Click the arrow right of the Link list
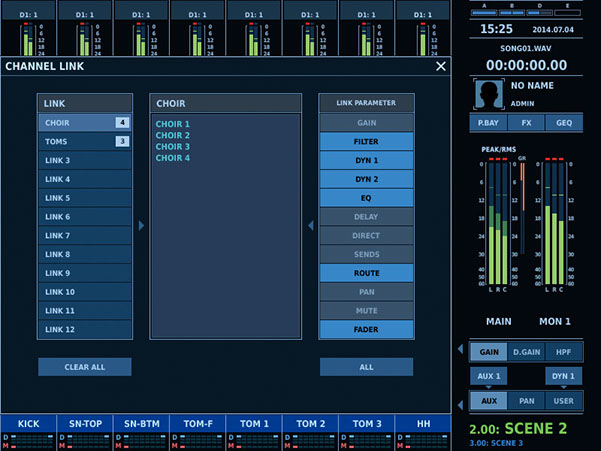601x451 pixels. coord(141,225)
